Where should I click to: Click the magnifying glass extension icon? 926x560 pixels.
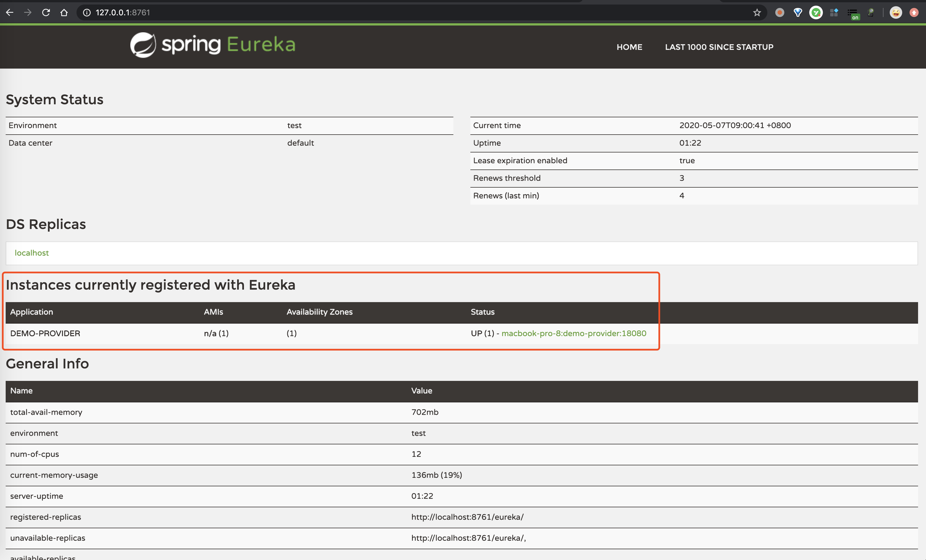coord(870,12)
